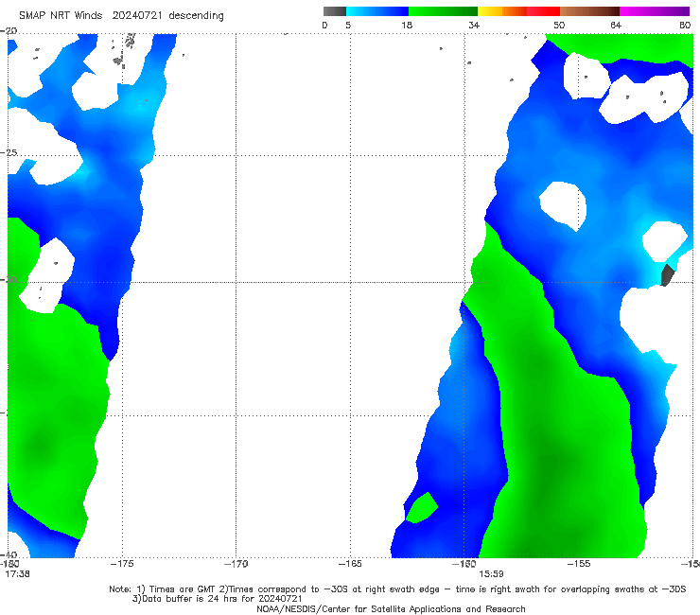Screen dimensions: 700x615
Task: Click the green 18-34 colorbar segment
Action: [443, 11]
